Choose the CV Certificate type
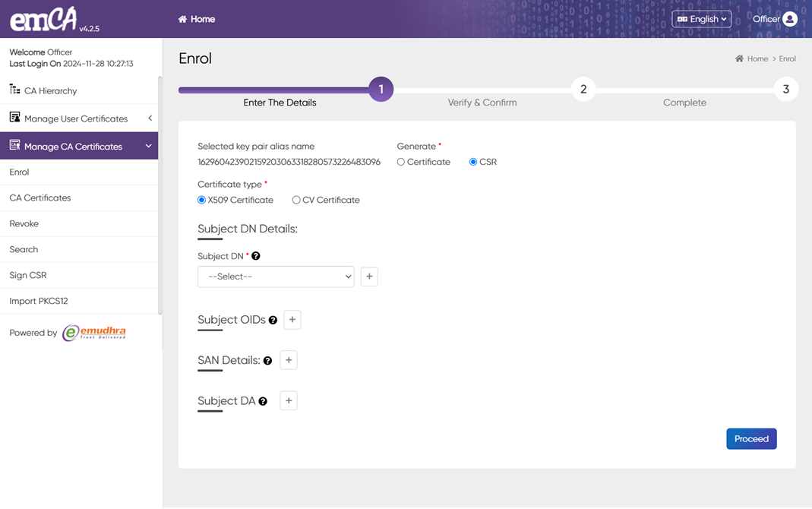The width and height of the screenshot is (812, 509). [x=296, y=200]
